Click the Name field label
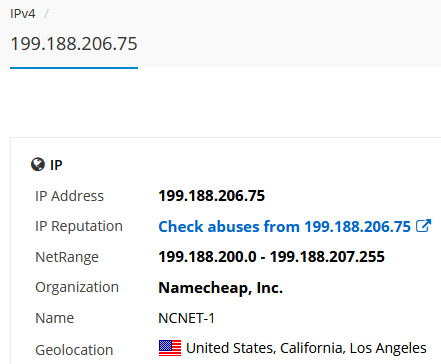 point(55,318)
